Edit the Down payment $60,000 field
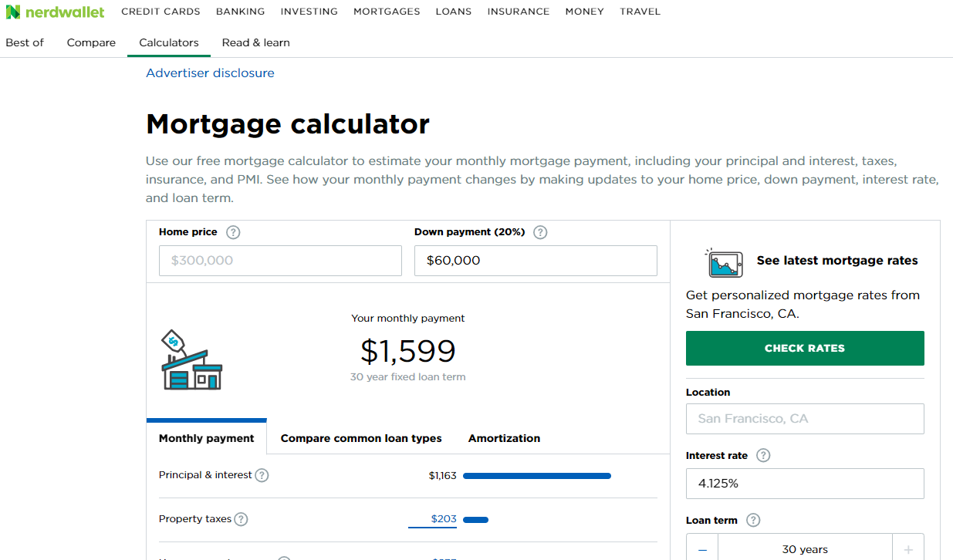This screenshot has width=953, height=560. coord(536,261)
